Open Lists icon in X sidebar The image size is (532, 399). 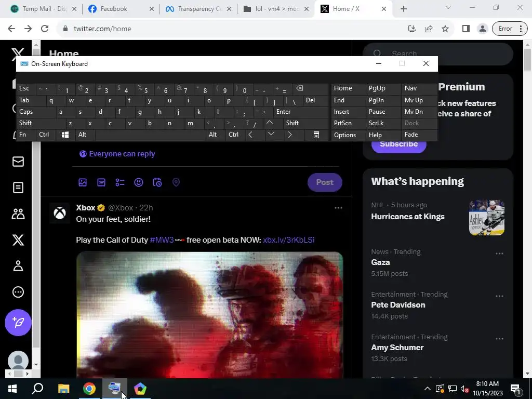(18, 187)
